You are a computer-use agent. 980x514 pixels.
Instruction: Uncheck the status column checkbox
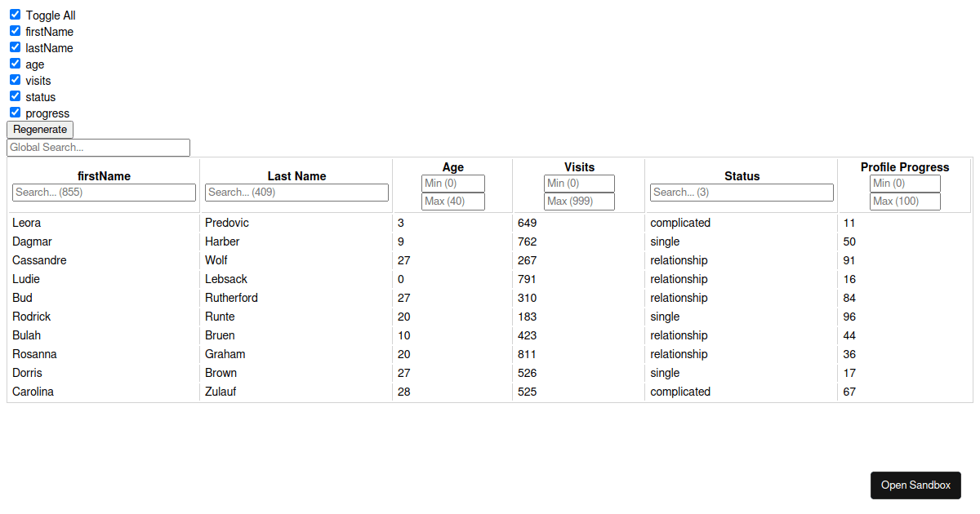pos(15,96)
